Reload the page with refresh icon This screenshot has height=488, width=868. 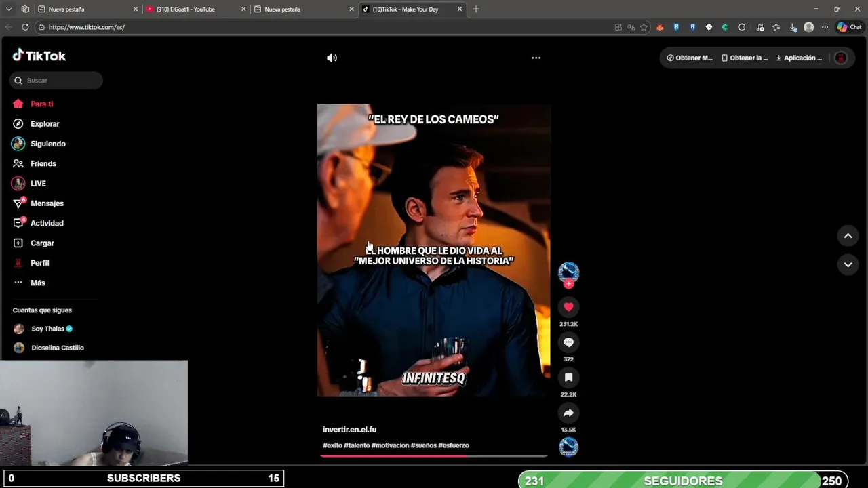point(25,27)
